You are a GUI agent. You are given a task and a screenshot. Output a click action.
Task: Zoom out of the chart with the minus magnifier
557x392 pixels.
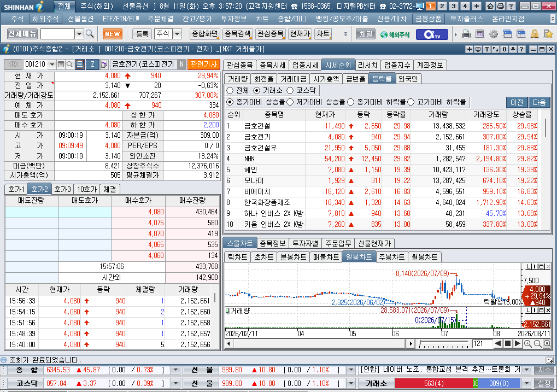[537, 344]
